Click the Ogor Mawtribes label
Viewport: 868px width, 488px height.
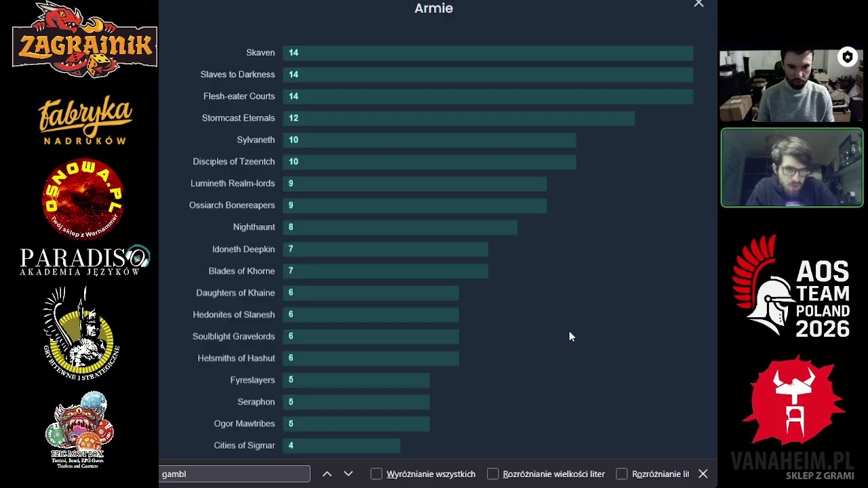[244, 424]
